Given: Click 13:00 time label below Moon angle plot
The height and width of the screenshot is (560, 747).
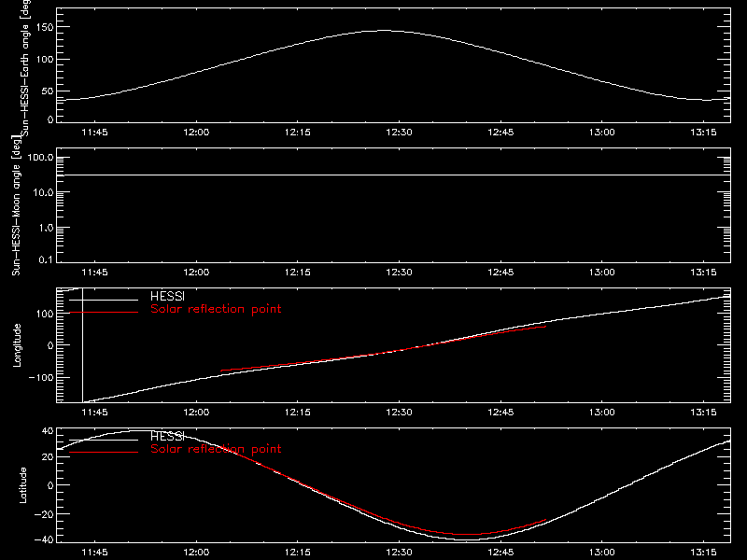Looking at the screenshot, I should (602, 273).
